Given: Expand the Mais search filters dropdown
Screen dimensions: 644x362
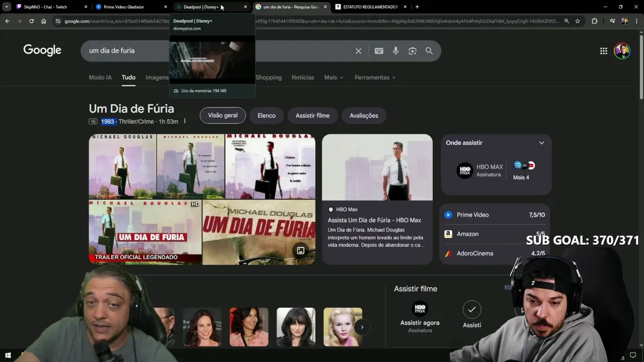Looking at the screenshot, I should (x=334, y=77).
